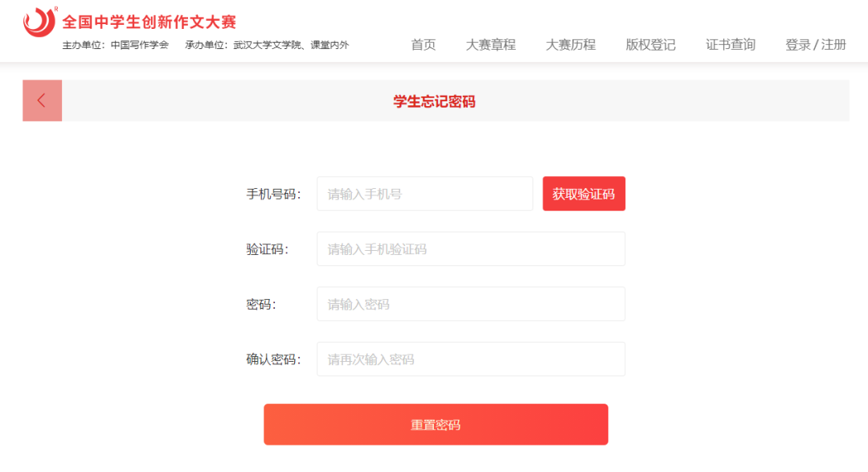The width and height of the screenshot is (868, 472).
Task: Open the 证书查询 page
Action: [730, 45]
